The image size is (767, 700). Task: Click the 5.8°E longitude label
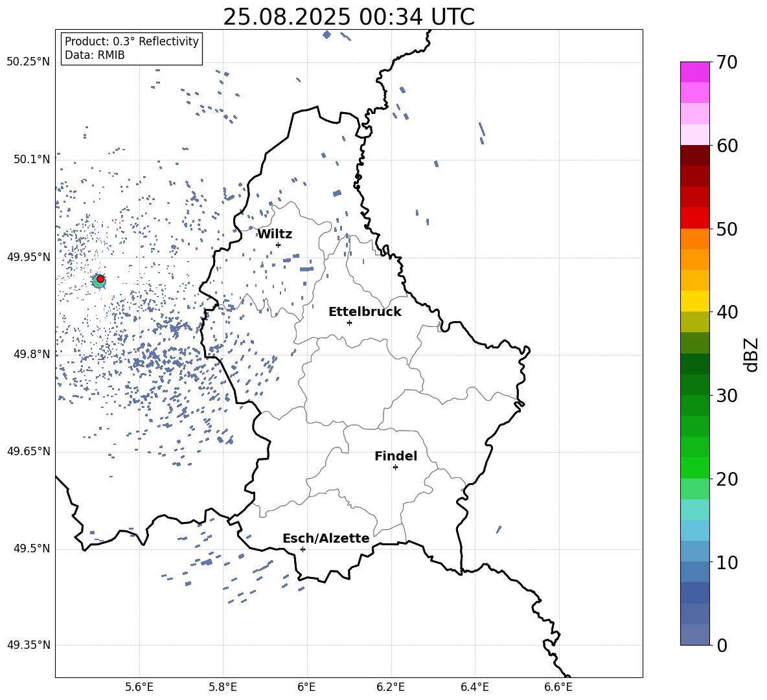[223, 687]
